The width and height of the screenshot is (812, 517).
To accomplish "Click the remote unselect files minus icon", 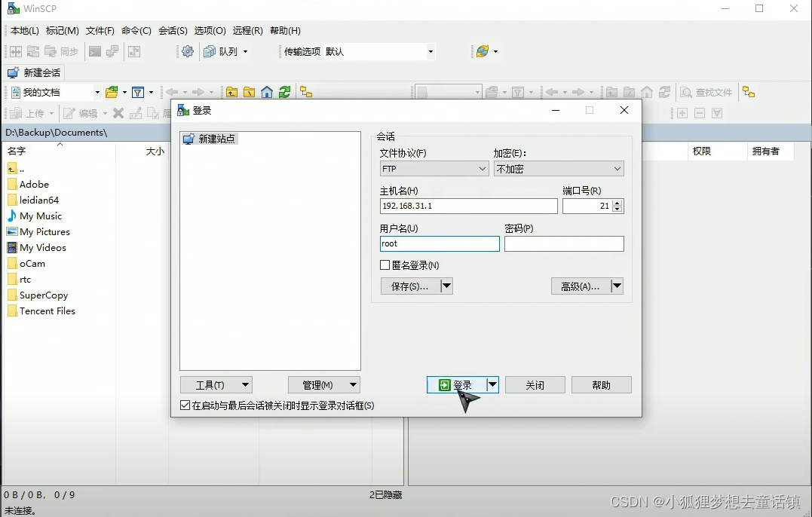I will point(700,113).
